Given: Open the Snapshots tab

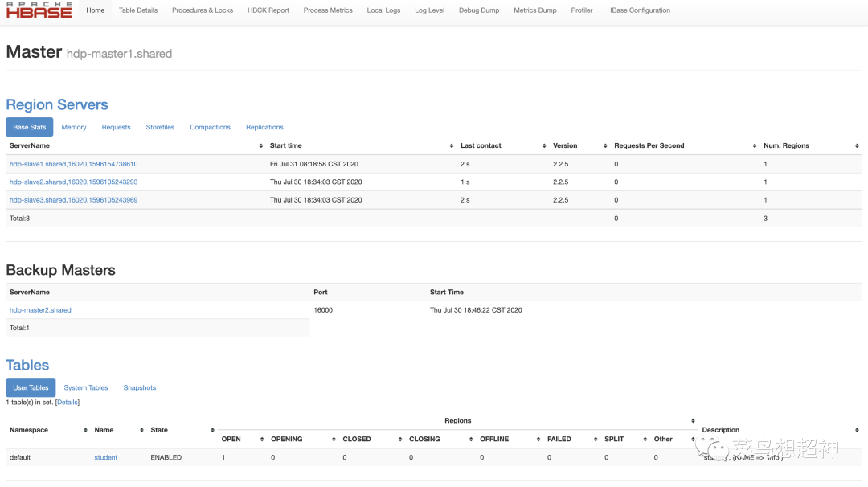Looking at the screenshot, I should tap(140, 387).
